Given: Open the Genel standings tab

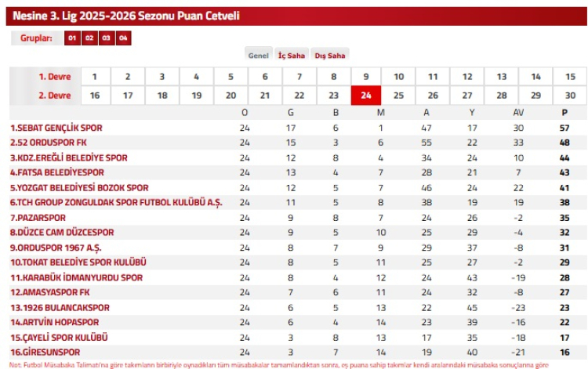Looking at the screenshot, I should tap(259, 56).
